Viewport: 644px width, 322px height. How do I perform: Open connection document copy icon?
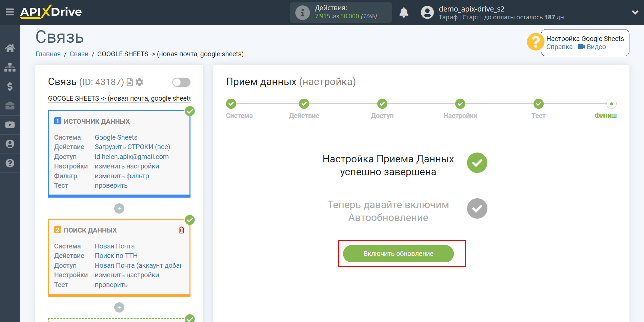[x=129, y=82]
